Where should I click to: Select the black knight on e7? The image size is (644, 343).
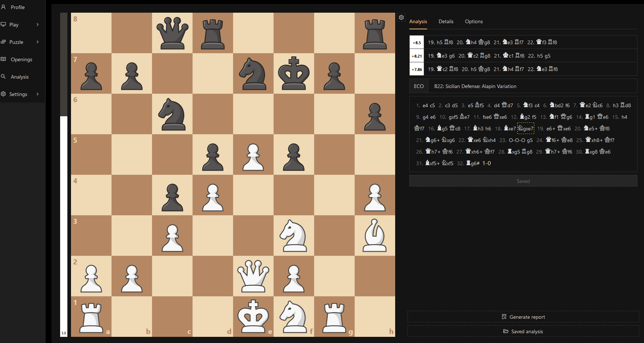click(253, 74)
